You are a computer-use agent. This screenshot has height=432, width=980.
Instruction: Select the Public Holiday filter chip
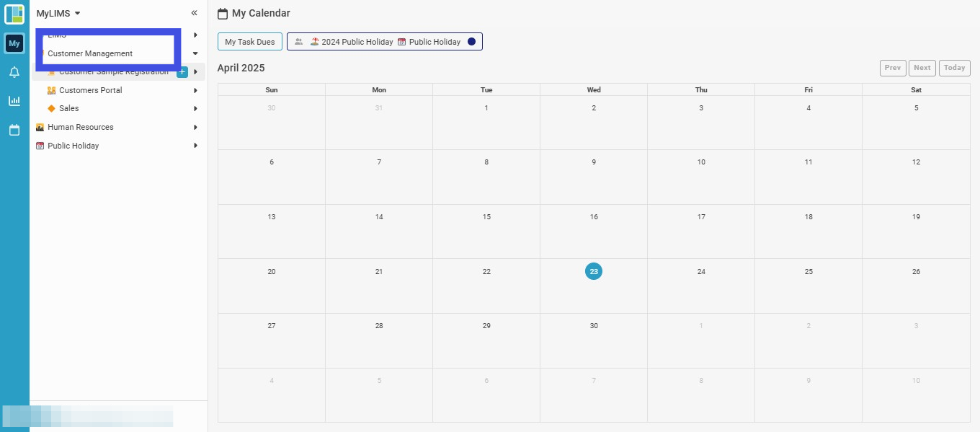pyautogui.click(x=429, y=42)
